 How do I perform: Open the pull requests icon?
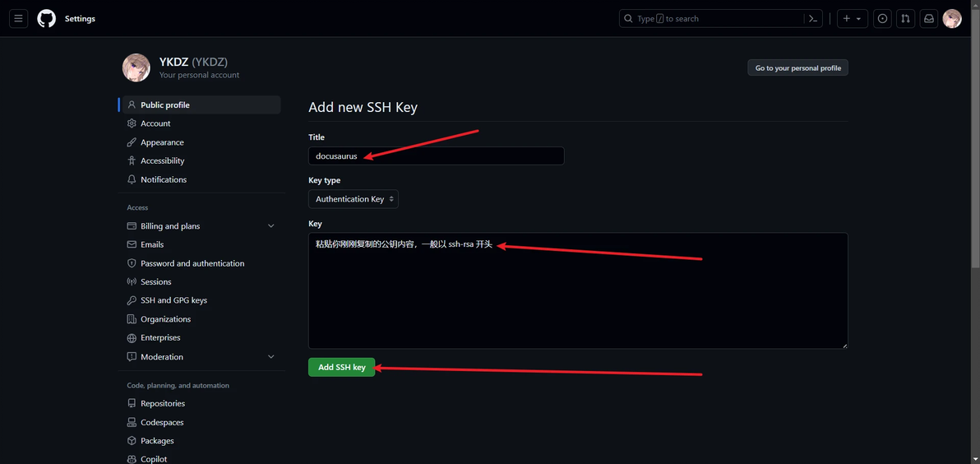(x=905, y=18)
